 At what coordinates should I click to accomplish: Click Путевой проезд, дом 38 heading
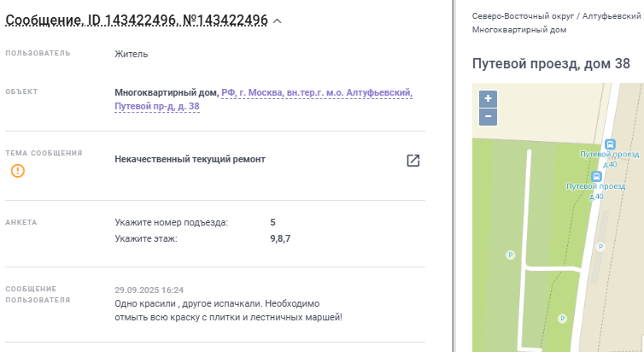tap(551, 64)
